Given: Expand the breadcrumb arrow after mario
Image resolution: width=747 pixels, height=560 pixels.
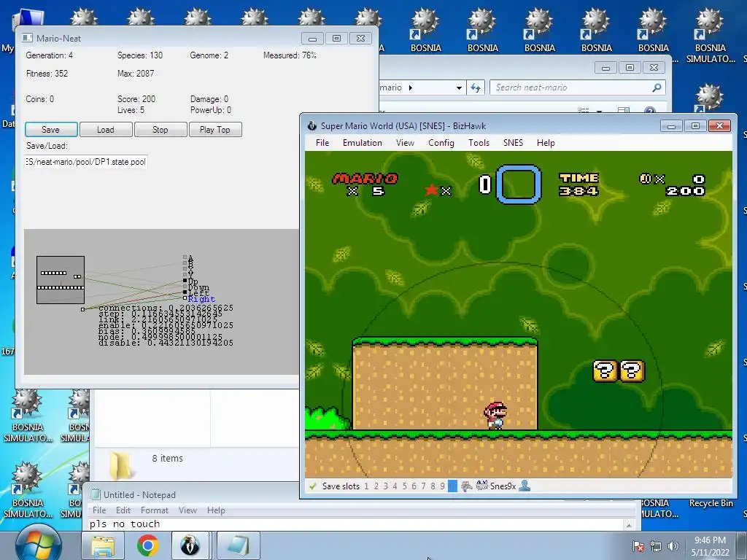Looking at the screenshot, I should [411, 87].
